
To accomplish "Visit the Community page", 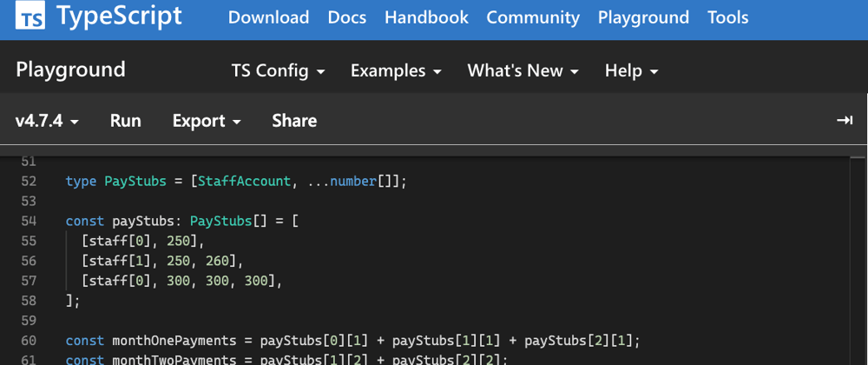I will point(533,17).
